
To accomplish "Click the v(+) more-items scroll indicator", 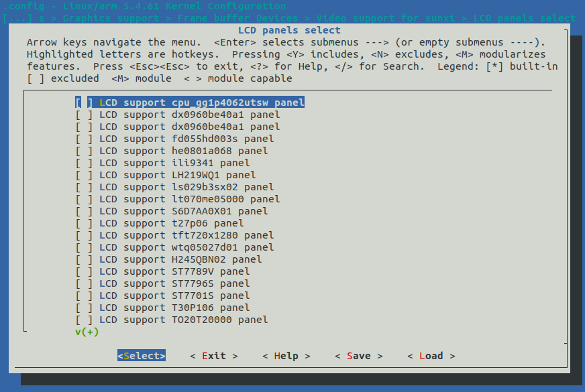I will point(87,332).
